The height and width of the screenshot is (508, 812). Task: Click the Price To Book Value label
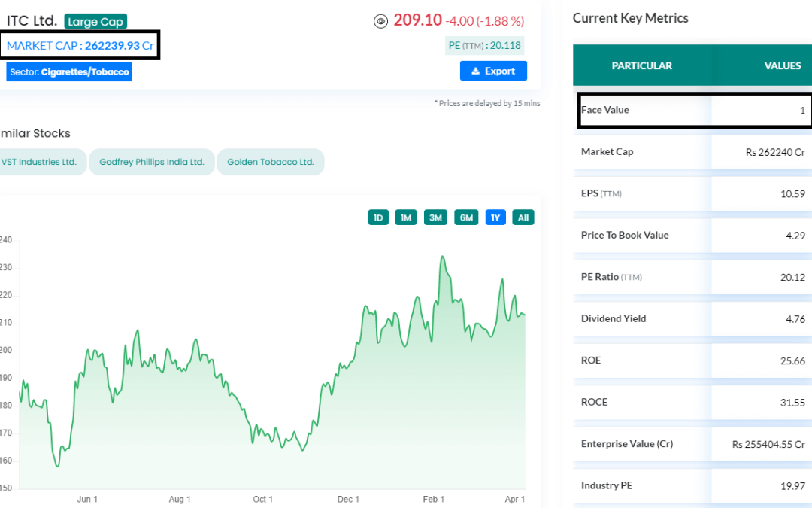pyautogui.click(x=625, y=235)
